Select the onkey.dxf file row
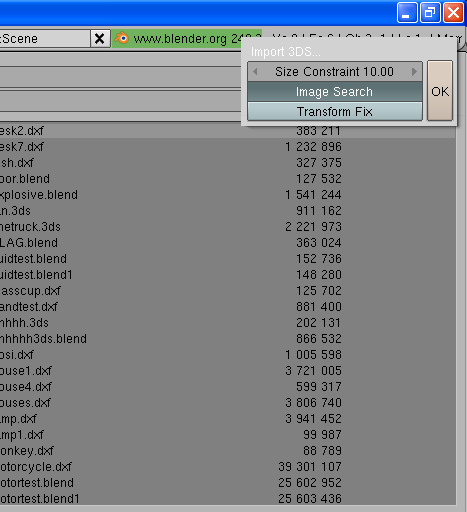 click(228, 451)
